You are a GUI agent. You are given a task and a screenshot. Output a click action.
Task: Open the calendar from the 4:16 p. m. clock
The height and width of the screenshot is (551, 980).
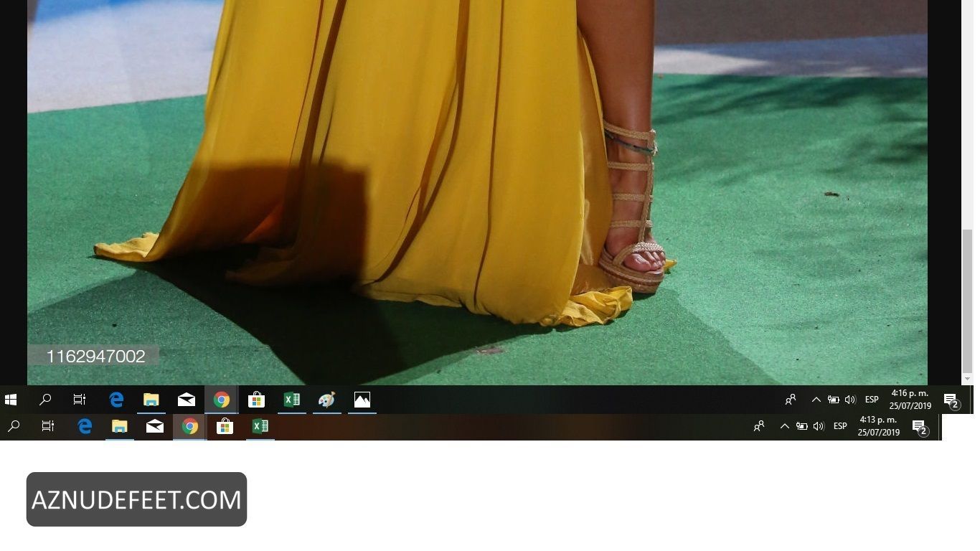click(910, 400)
